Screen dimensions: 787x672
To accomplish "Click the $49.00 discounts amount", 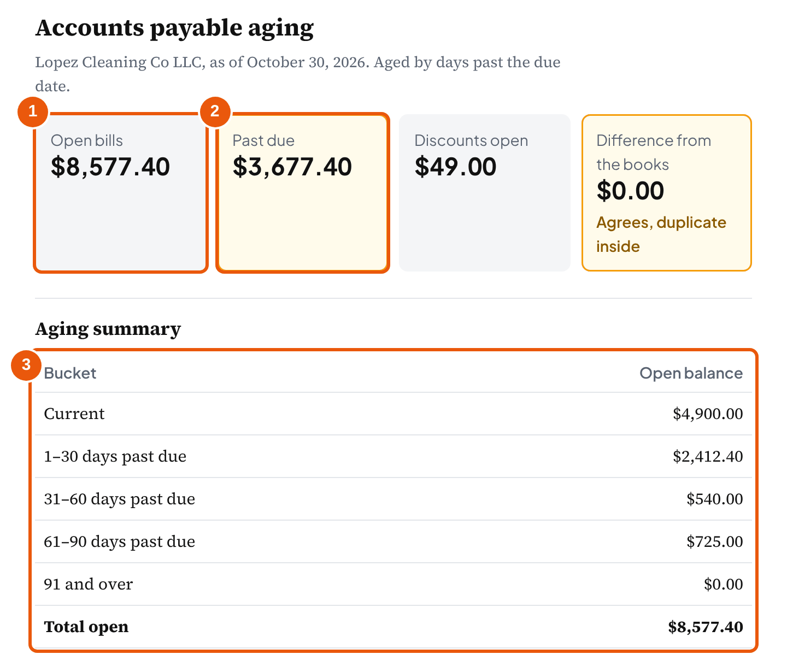I will tap(455, 167).
